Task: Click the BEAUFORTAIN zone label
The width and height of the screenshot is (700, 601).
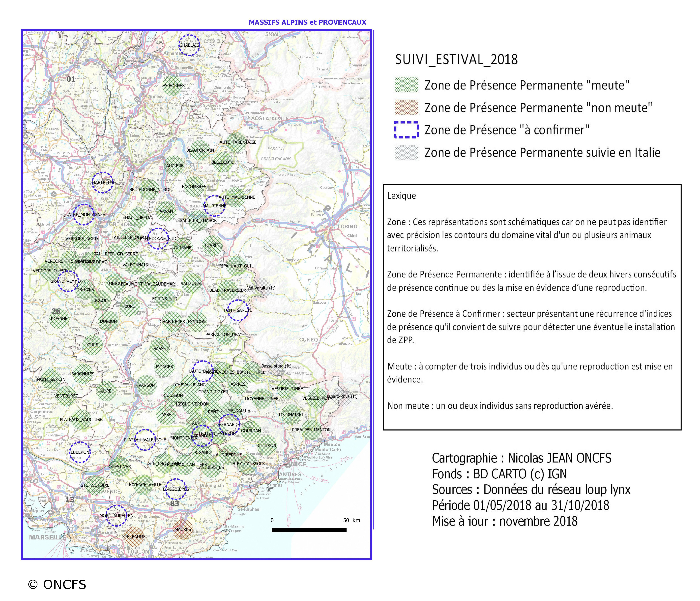Action: [200, 150]
